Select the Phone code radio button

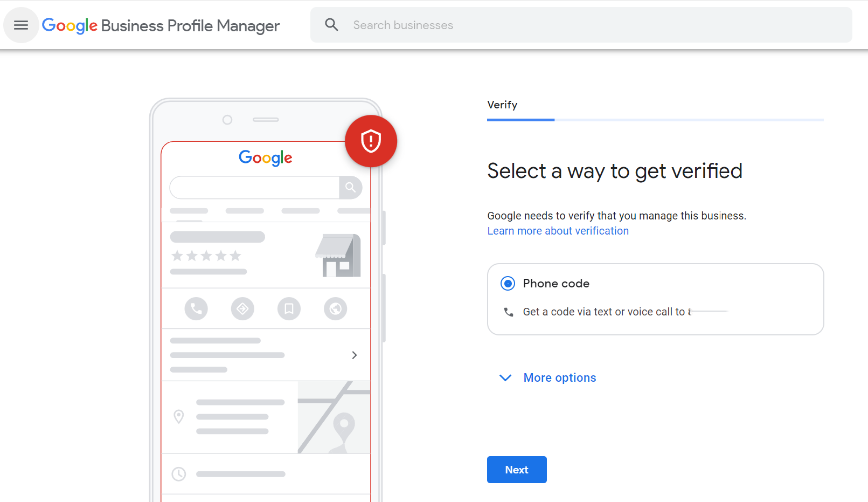pos(508,283)
